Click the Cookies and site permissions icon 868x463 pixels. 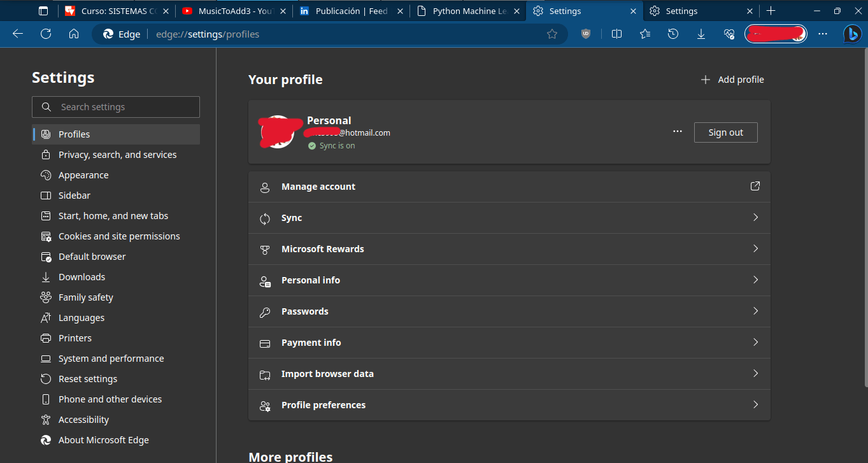(46, 236)
